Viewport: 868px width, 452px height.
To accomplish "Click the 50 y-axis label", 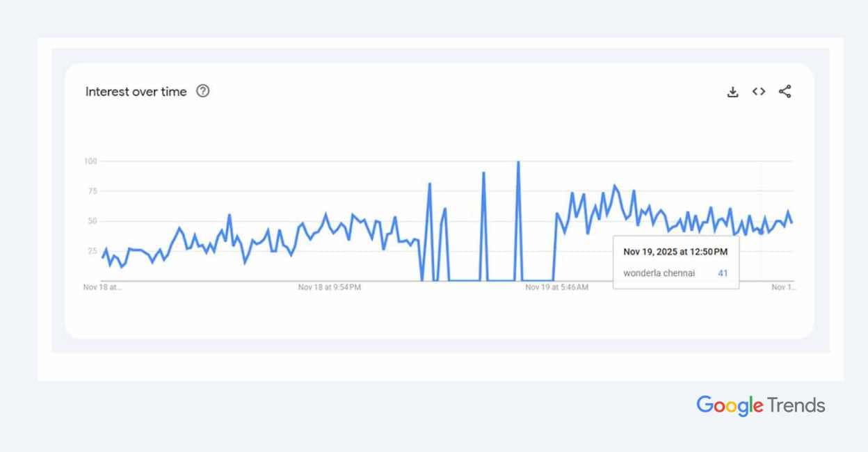I will point(91,221).
